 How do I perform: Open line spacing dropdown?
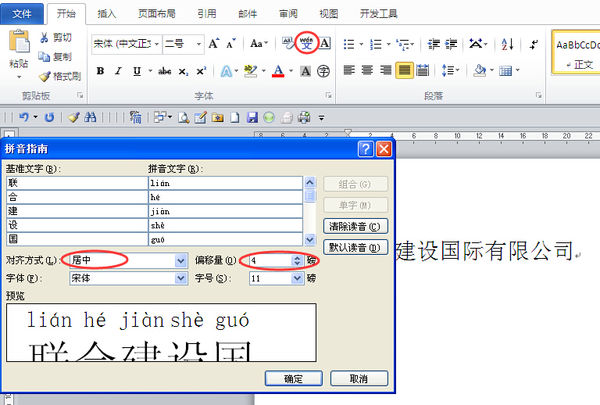[450, 70]
